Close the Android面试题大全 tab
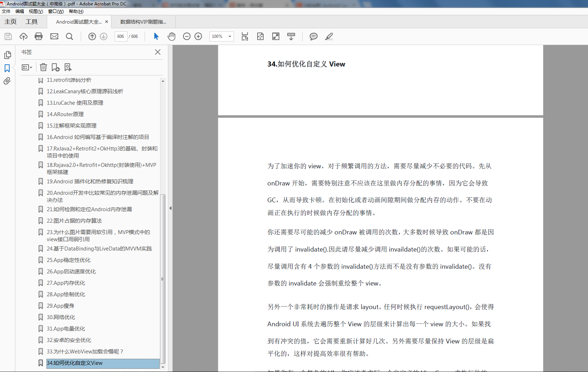Screen dimensions: 588x372 (106, 22)
